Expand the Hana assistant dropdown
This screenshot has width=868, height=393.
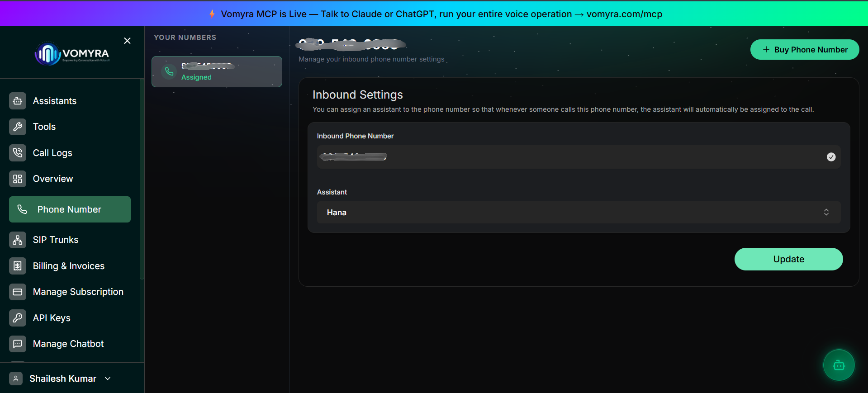579,213
